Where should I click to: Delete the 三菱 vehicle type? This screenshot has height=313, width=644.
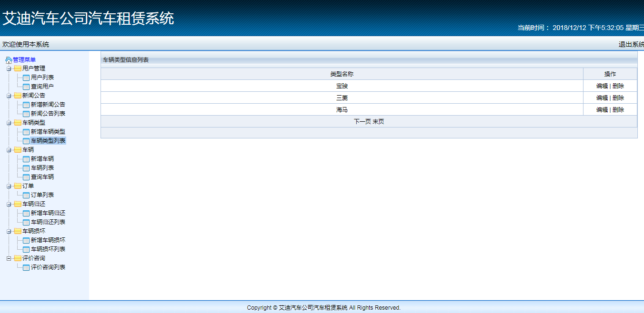(x=618, y=98)
